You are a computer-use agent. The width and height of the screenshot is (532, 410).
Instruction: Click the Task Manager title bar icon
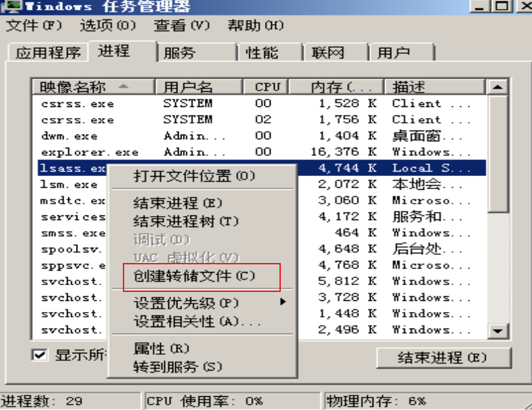click(12, 6)
